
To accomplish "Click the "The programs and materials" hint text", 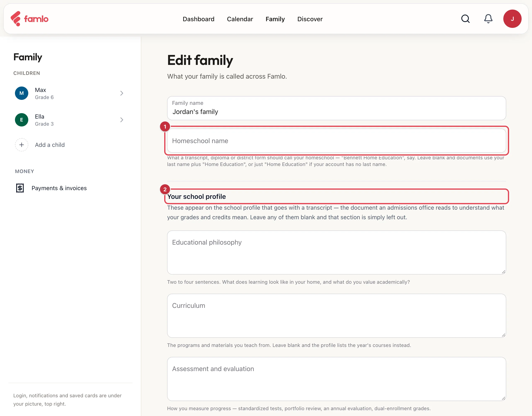I will pos(289,345).
